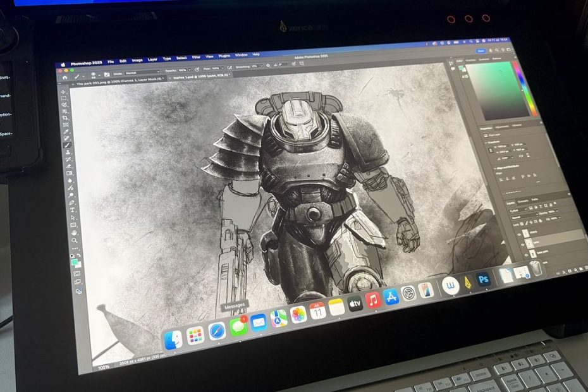Viewport: 588px width, 392px height.
Task: Open Finder from the Dock
Action: pyautogui.click(x=173, y=340)
